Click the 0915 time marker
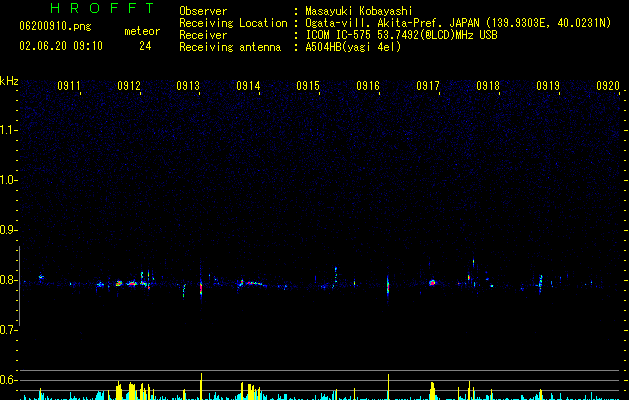 pyautogui.click(x=308, y=86)
